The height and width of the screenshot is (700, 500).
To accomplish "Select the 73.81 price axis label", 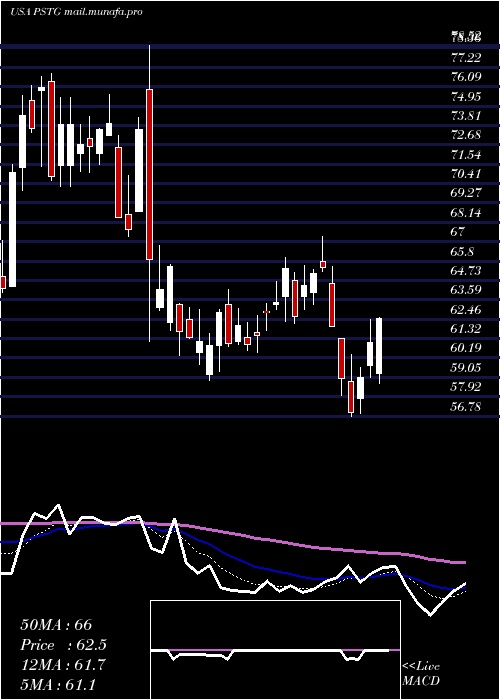I will (466, 116).
